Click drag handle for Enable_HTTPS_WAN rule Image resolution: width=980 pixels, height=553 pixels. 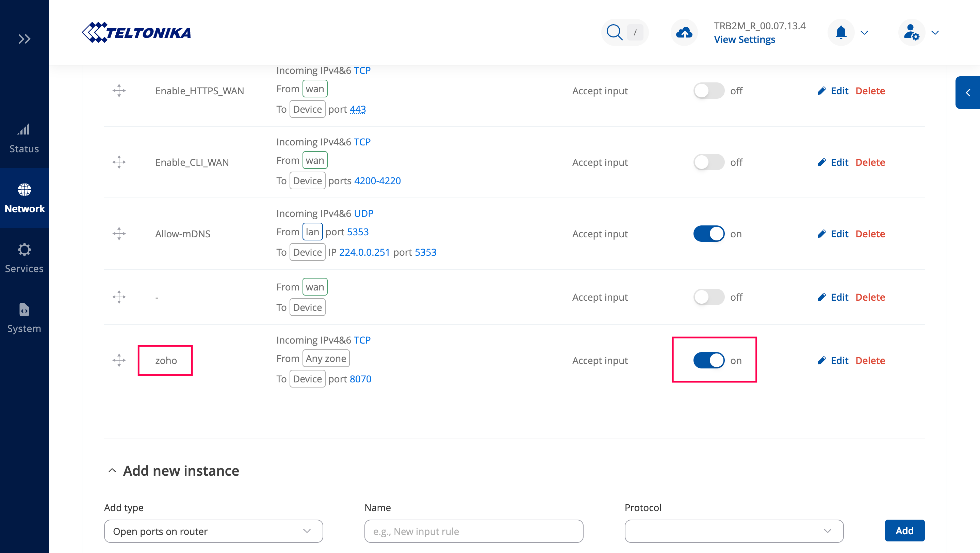point(119,91)
